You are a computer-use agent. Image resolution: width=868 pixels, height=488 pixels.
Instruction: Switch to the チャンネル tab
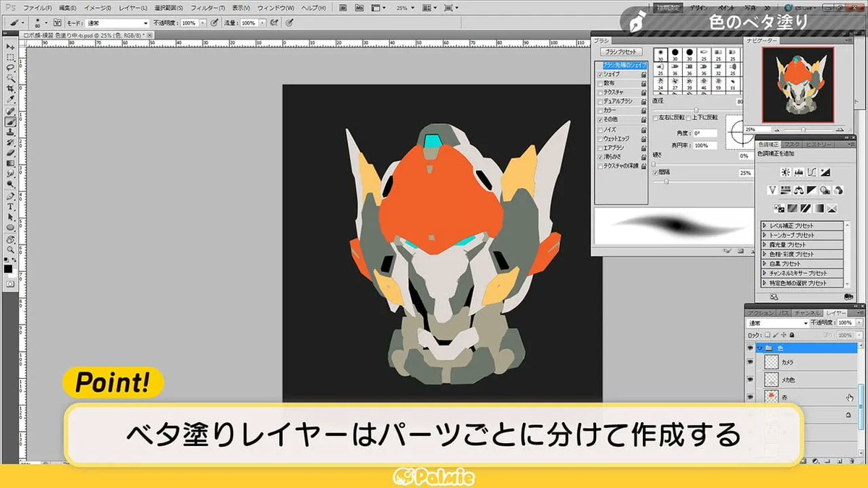tap(807, 313)
